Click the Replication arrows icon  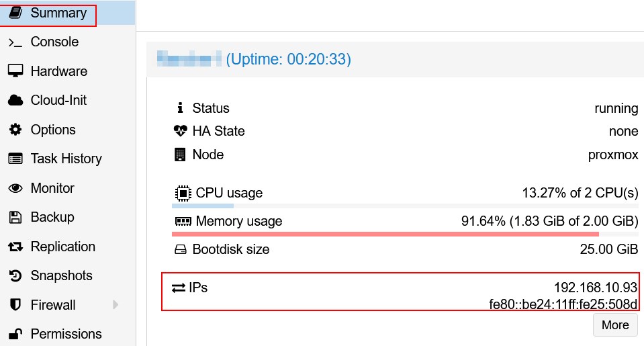pos(15,247)
